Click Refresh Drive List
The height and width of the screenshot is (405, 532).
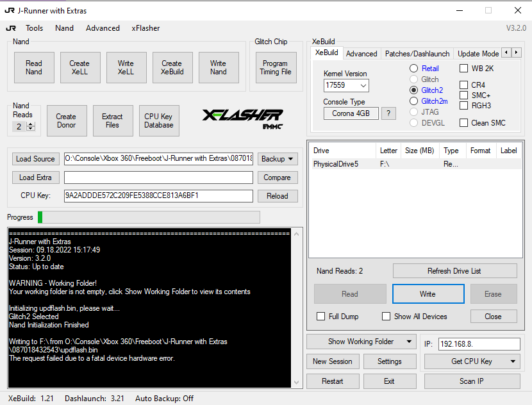454,271
